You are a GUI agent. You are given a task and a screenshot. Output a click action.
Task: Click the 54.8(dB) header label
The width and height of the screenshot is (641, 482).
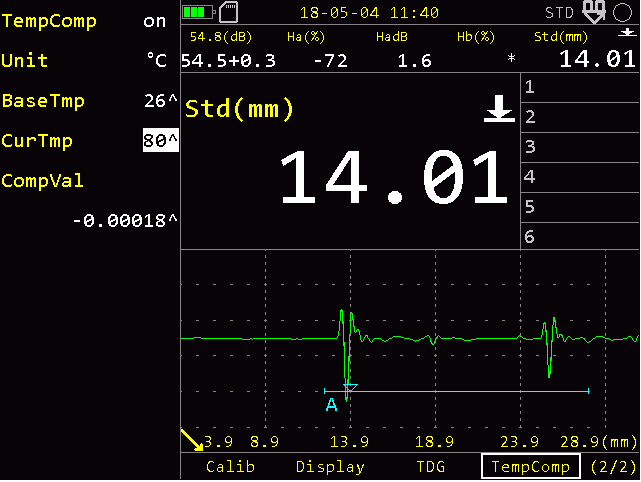[x=221, y=37]
